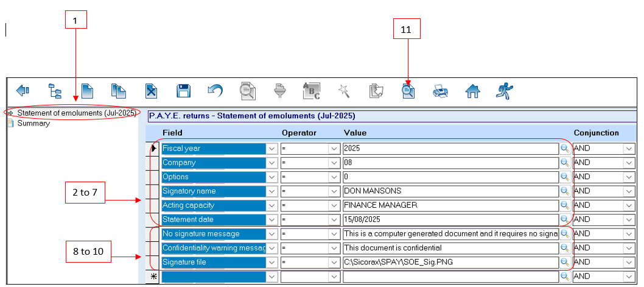
Task: Click the undo curved arrow icon
Action: coord(215,90)
